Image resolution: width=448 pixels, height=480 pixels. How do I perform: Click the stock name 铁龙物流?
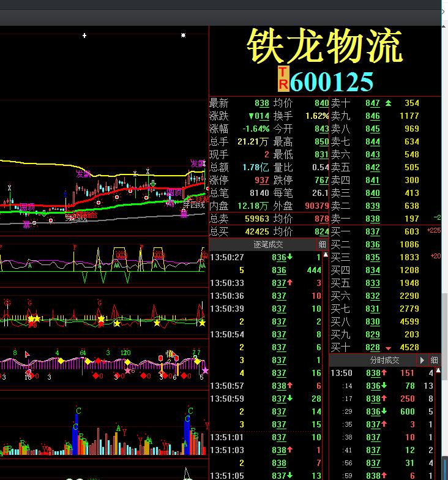tap(324, 45)
